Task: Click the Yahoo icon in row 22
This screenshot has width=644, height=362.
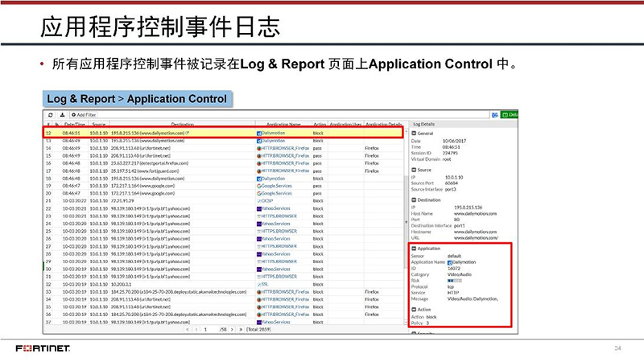Action: pyautogui.click(x=259, y=208)
